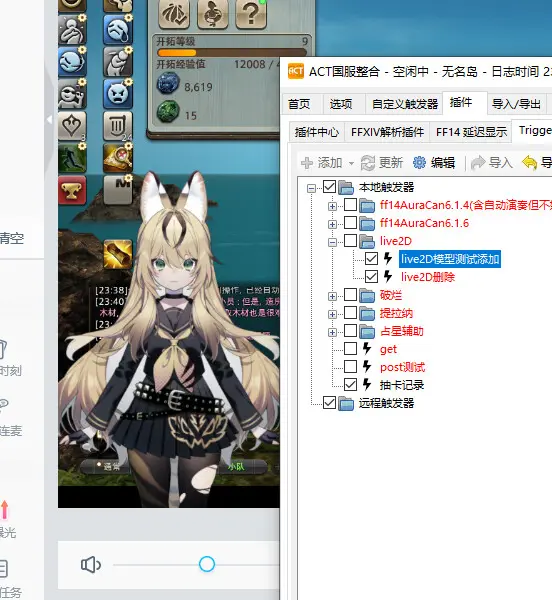Enable the post测试 trigger checkbox
This screenshot has width=552, height=600.
click(350, 367)
